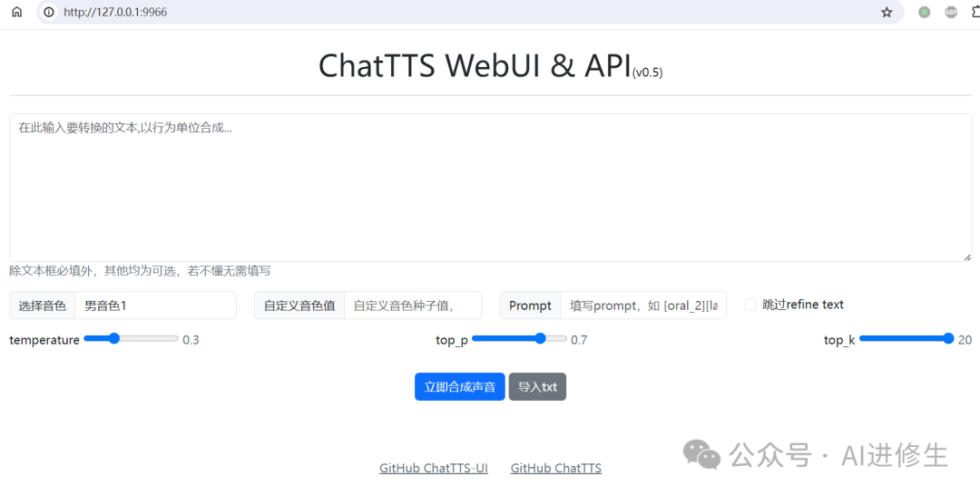Click the top_k value 20
Image resolution: width=980 pixels, height=495 pixels.
click(965, 340)
